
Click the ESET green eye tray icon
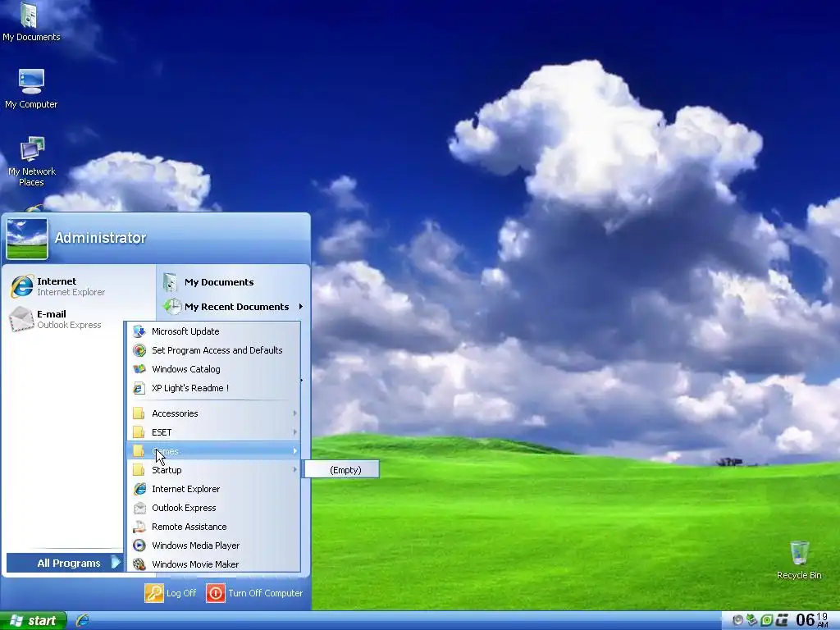767,620
